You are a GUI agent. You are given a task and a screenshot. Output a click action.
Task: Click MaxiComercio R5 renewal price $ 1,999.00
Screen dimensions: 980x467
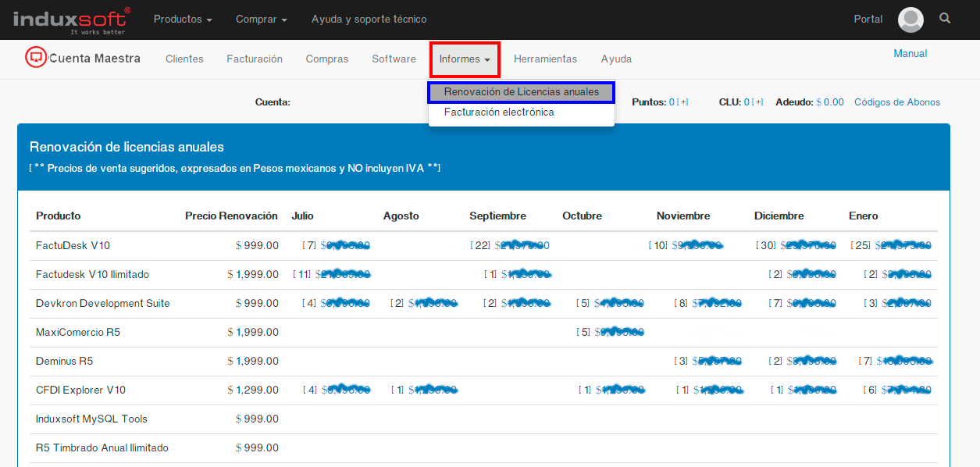(x=253, y=333)
